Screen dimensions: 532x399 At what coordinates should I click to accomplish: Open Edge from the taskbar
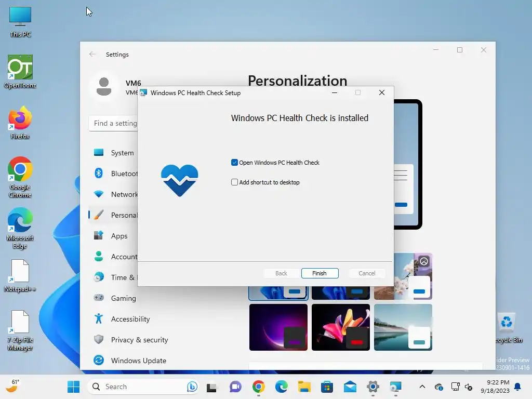(281, 387)
